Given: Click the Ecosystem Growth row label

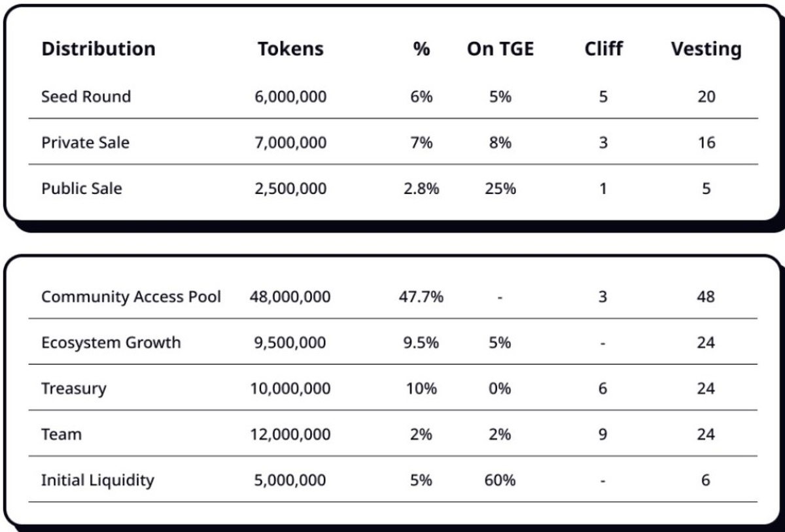Looking at the screenshot, I should coord(111,342).
